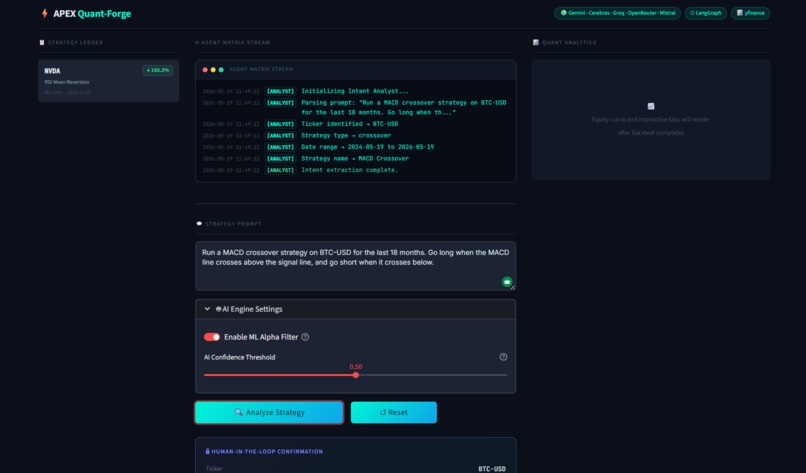Click the "Strategy name → MACD Crossover" log line
This screenshot has height=473, width=806.
(x=355, y=158)
